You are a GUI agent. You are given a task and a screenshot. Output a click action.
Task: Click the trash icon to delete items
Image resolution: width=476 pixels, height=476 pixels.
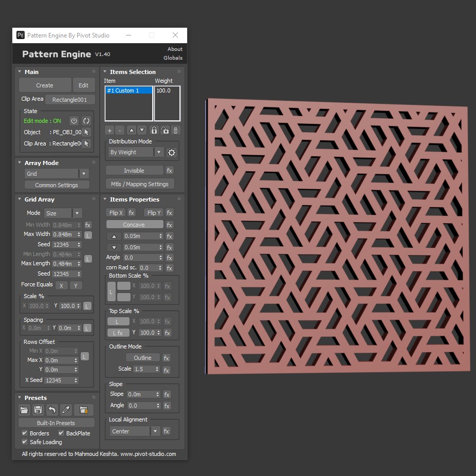point(175,131)
